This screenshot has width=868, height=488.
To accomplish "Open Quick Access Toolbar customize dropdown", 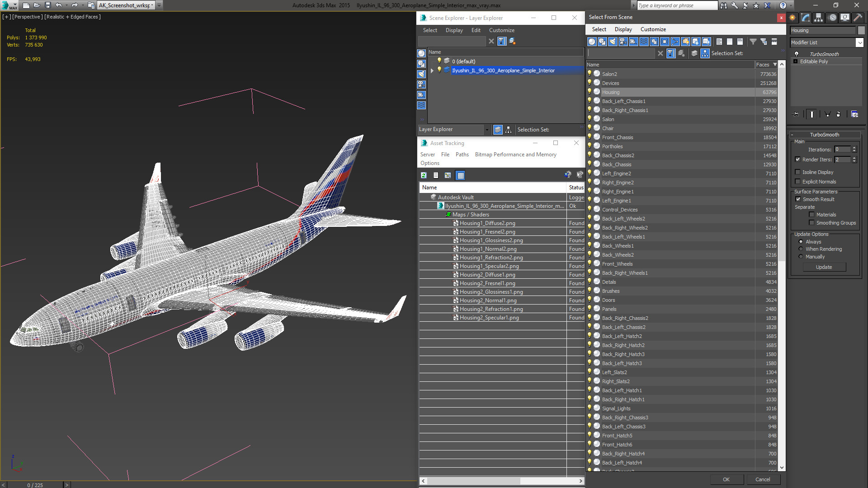I will click(x=159, y=5).
